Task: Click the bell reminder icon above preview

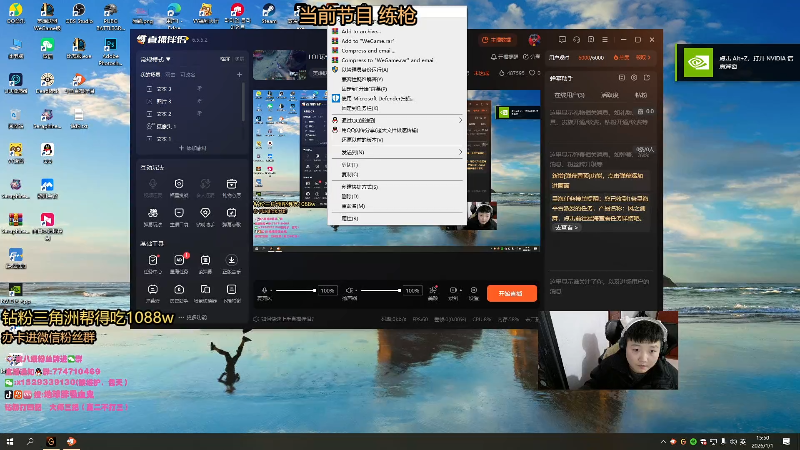Action: (x=493, y=57)
